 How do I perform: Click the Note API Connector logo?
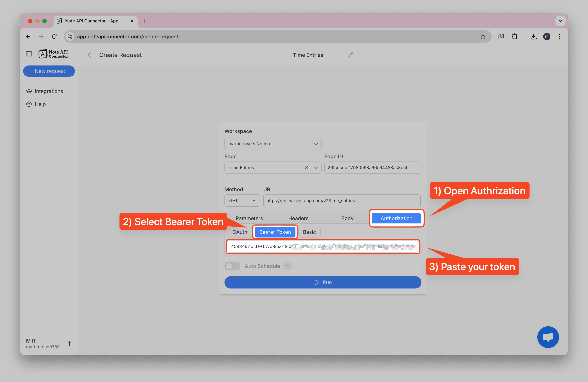pyautogui.click(x=53, y=54)
